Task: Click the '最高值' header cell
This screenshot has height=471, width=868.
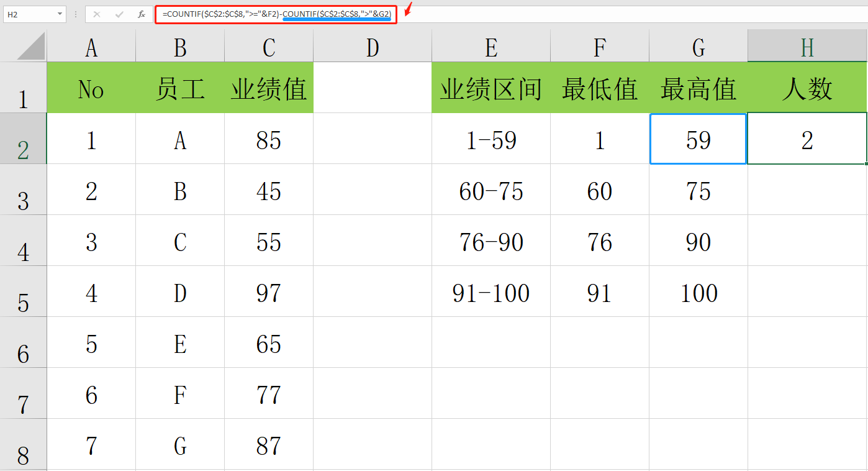Action: [x=698, y=88]
